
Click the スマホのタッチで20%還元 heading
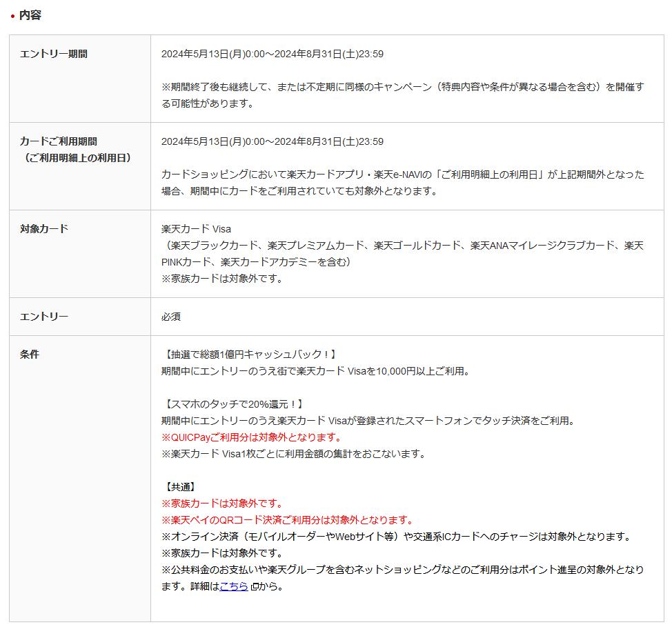point(233,404)
